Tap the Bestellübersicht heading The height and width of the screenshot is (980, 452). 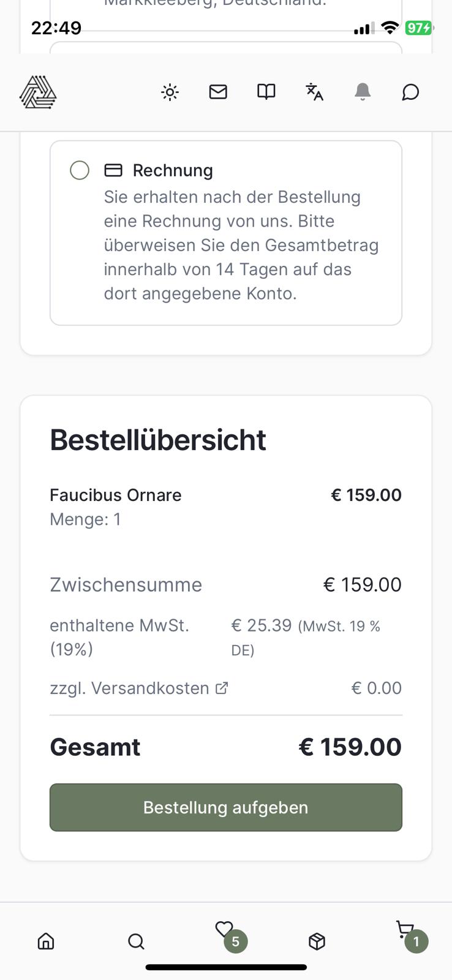pos(158,440)
